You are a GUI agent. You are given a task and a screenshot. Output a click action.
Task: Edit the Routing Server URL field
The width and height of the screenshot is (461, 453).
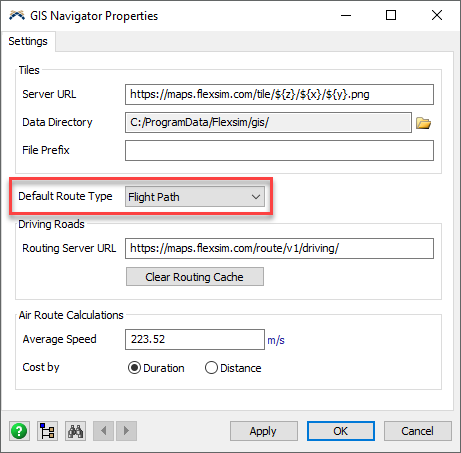[279, 248]
